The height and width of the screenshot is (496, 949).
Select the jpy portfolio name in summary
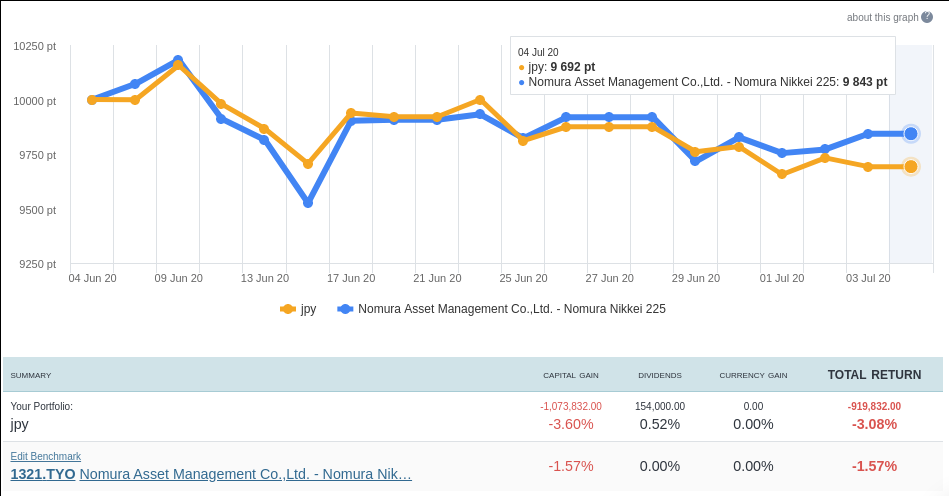(20, 424)
